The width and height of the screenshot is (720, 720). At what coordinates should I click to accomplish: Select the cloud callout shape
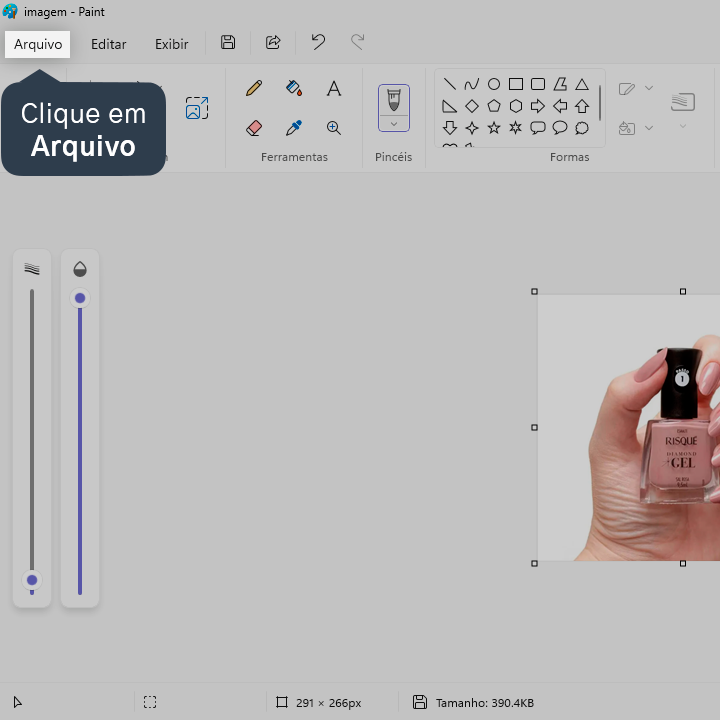(x=582, y=128)
